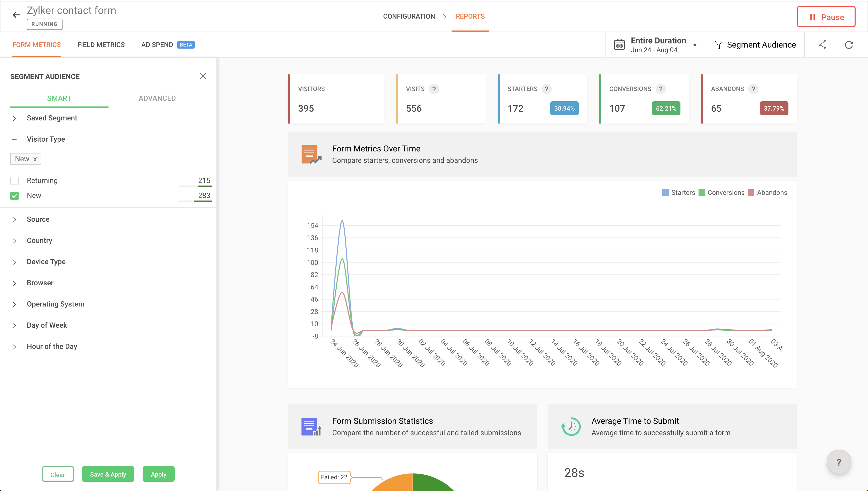Remove the New filter tag
The height and width of the screenshot is (491, 868).
coord(35,159)
